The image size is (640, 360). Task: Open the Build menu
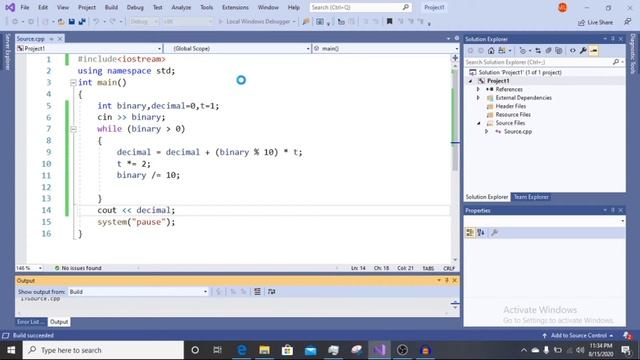coord(111,7)
